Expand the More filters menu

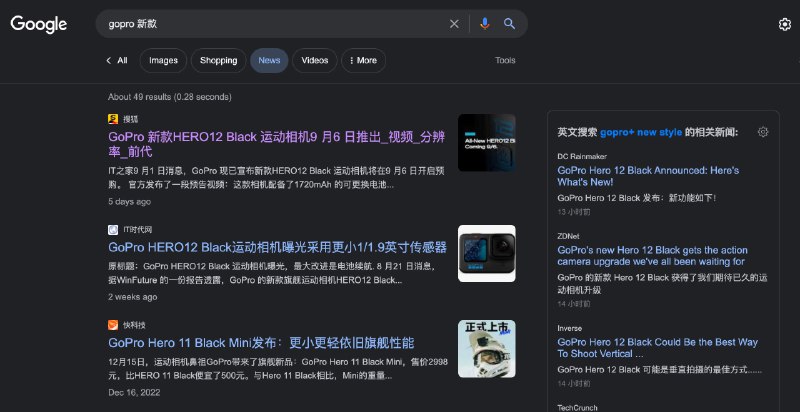pyautogui.click(x=363, y=61)
